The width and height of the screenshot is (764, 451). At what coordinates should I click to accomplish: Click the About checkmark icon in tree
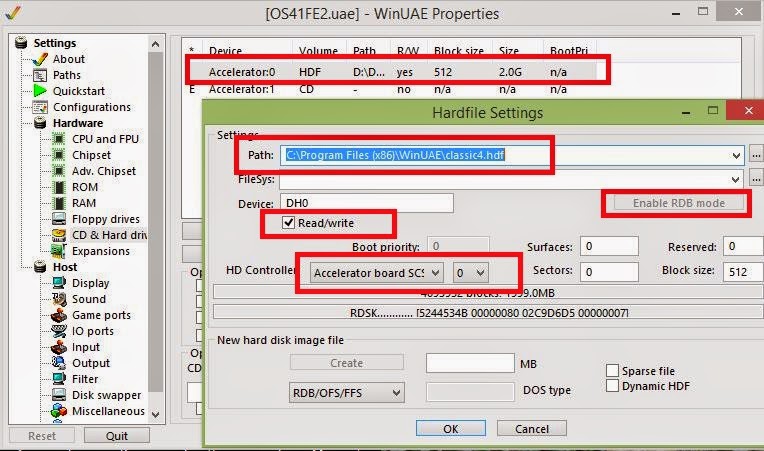click(x=39, y=59)
